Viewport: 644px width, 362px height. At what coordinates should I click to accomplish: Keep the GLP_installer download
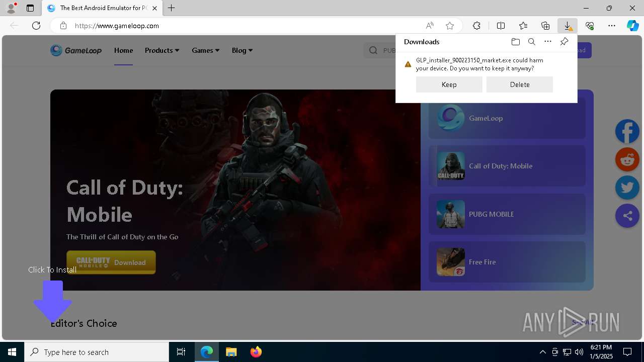click(449, 84)
